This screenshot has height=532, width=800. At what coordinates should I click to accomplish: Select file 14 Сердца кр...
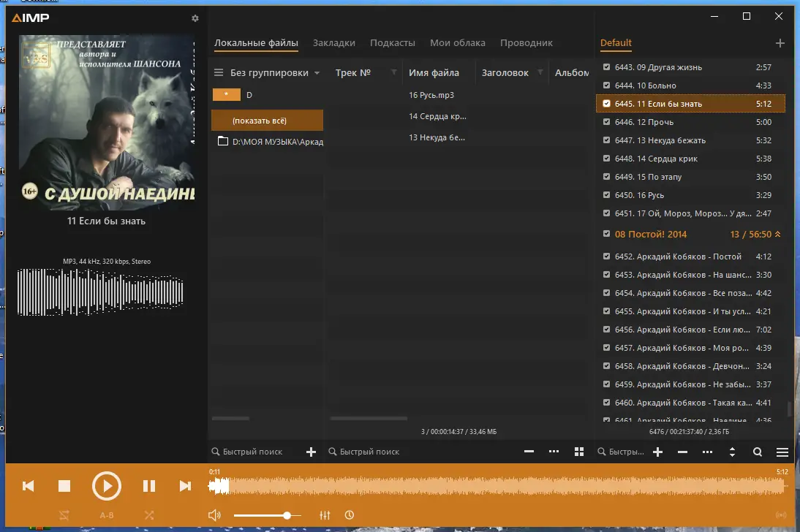tap(437, 116)
